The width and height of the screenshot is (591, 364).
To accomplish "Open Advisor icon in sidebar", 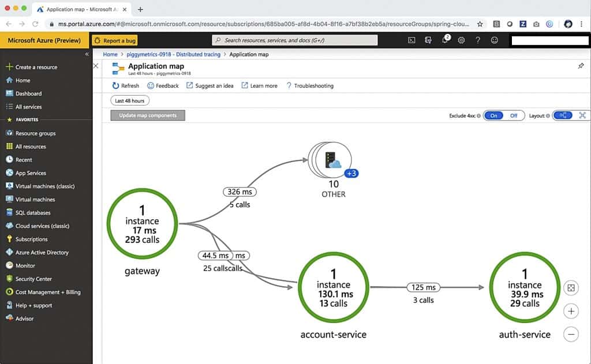I will click(9, 318).
